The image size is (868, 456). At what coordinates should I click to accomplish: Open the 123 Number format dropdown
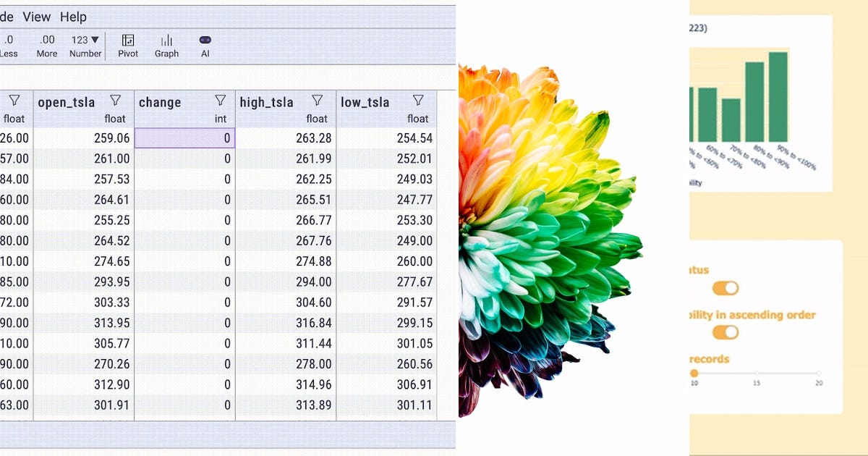pos(85,45)
